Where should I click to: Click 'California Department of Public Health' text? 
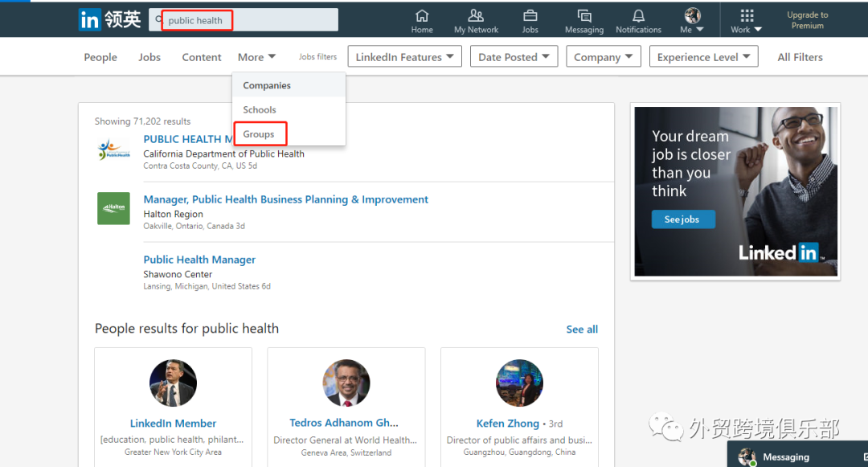223,154
